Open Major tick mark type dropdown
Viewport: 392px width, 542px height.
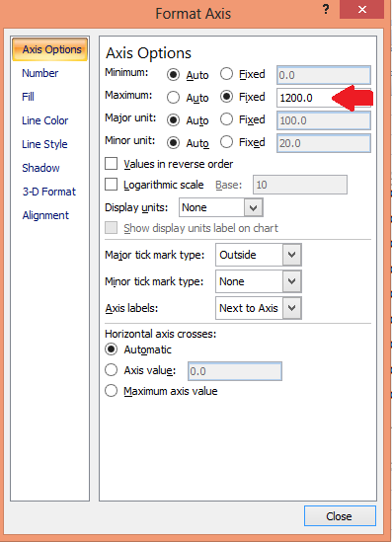click(x=291, y=255)
